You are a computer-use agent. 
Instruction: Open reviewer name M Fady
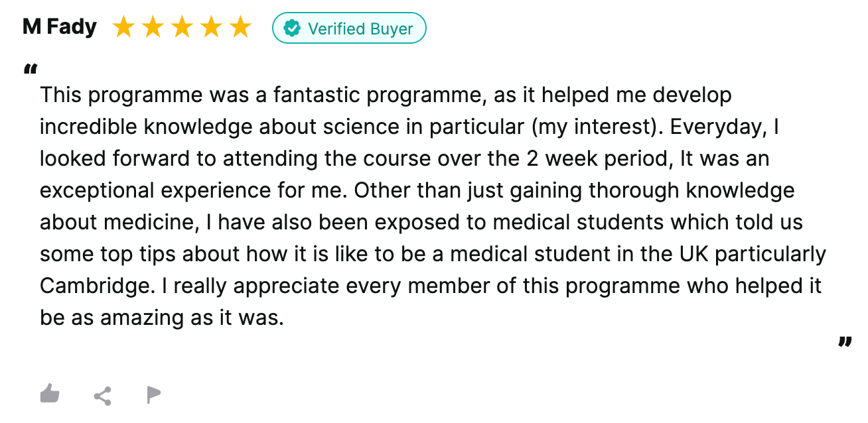[x=59, y=27]
